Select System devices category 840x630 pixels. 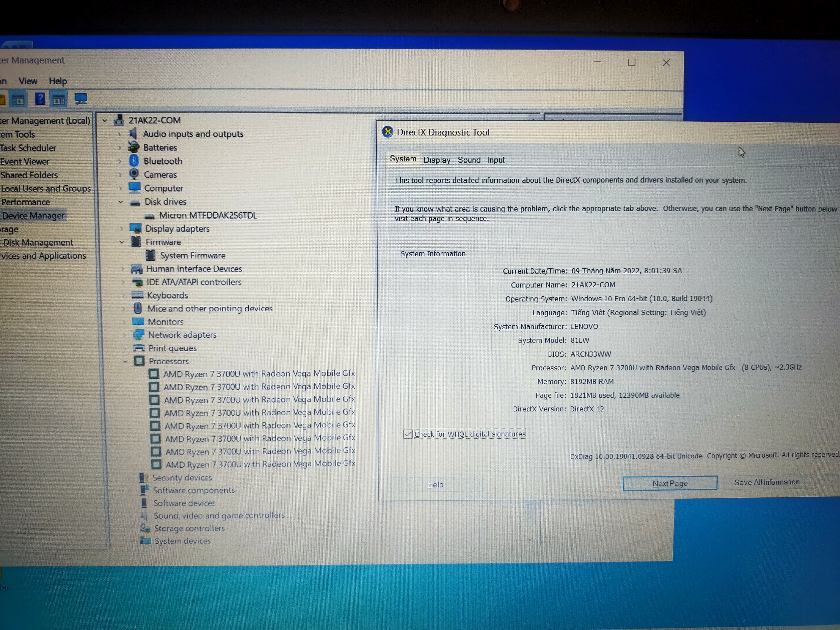click(182, 541)
